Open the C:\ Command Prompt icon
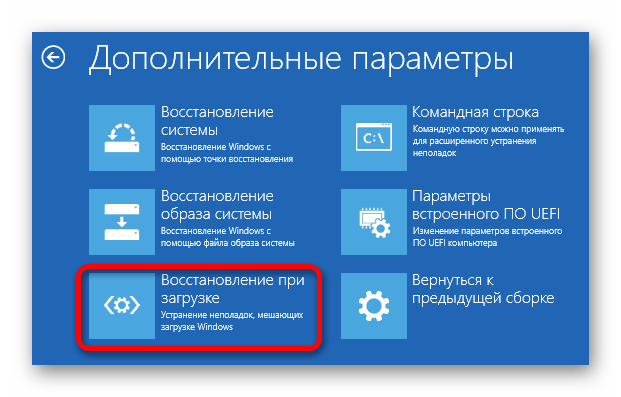Screen dimensions: 621x397 [373, 138]
